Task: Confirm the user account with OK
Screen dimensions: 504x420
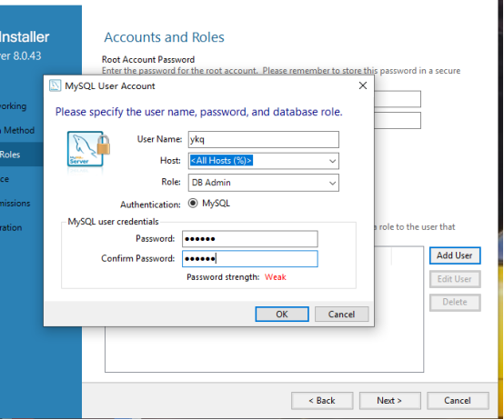Action: (x=282, y=314)
